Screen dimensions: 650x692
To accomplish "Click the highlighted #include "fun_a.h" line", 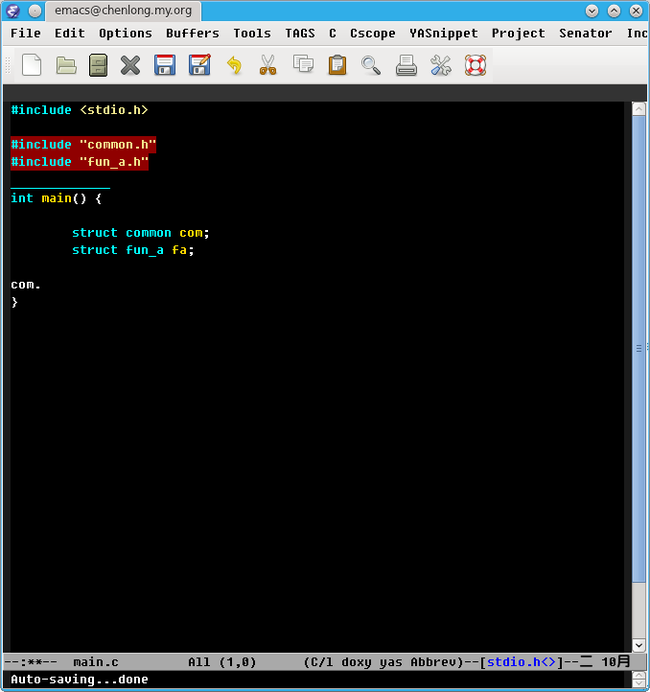I will [x=79, y=162].
